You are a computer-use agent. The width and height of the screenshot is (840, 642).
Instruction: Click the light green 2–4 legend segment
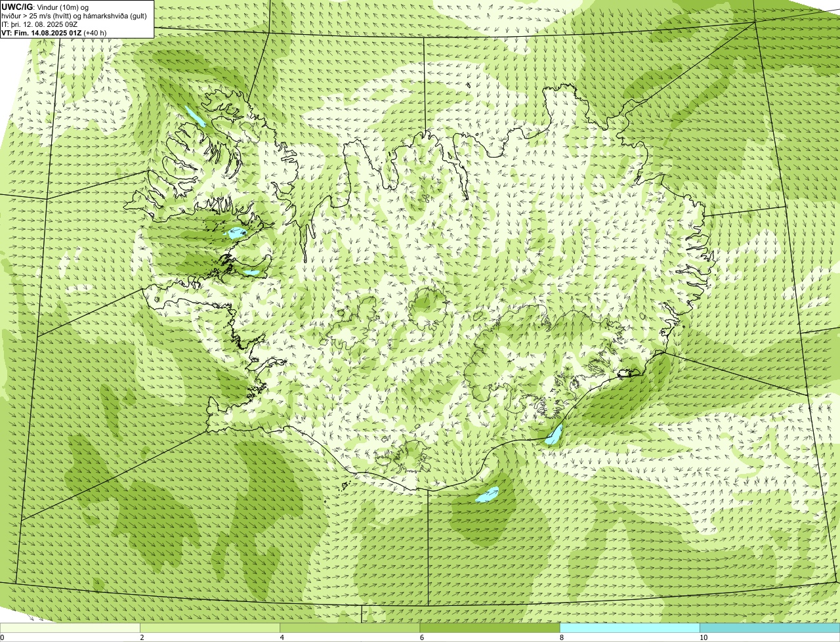click(x=210, y=628)
